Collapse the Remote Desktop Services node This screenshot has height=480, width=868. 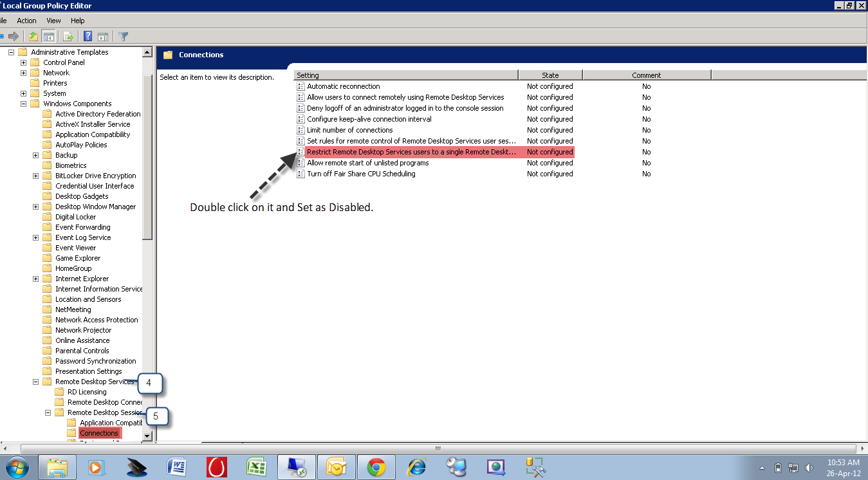click(x=35, y=382)
